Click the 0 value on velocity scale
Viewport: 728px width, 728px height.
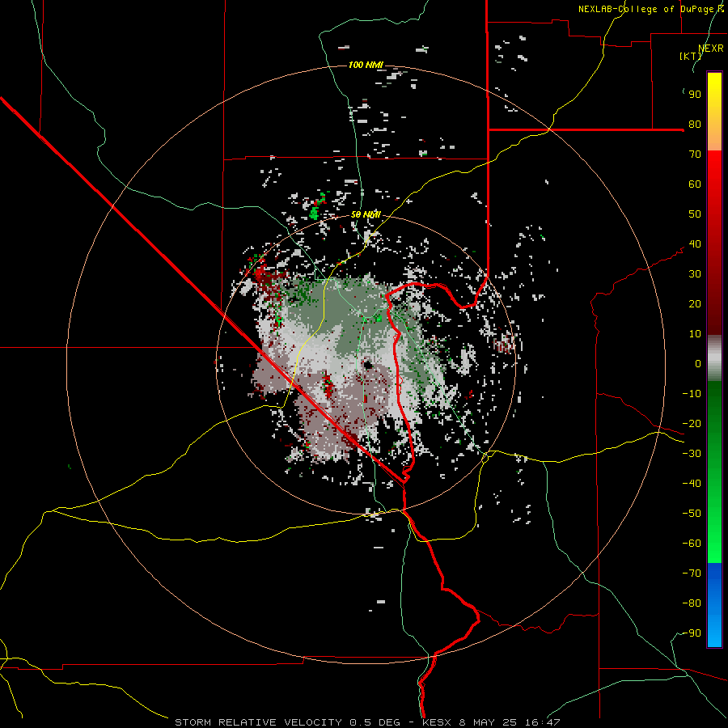pos(698,363)
